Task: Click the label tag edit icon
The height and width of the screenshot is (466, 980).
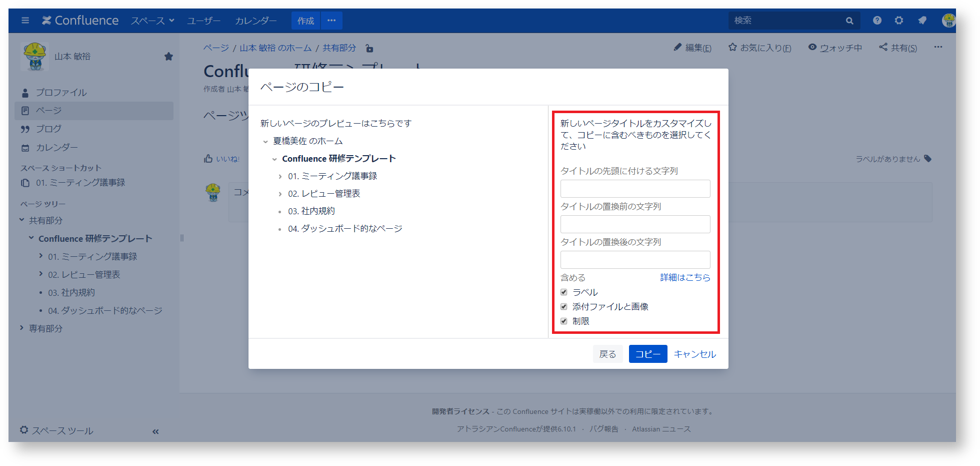Action: click(x=928, y=159)
